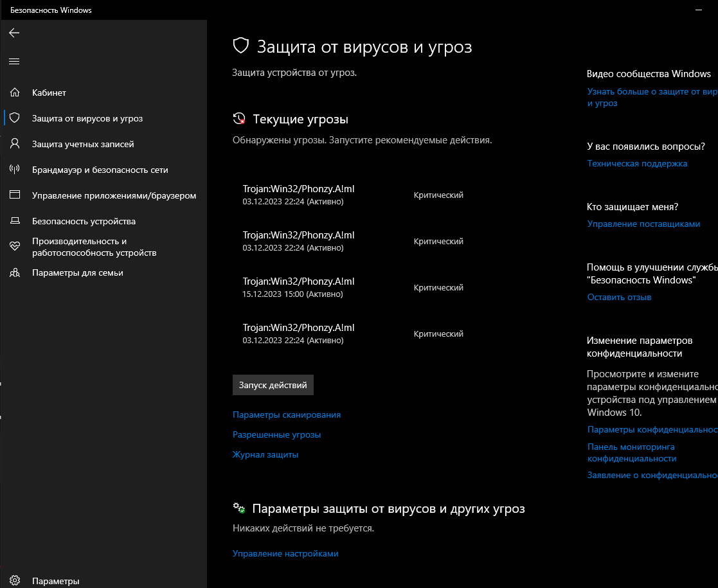Open Техническая поддержка link

(x=637, y=163)
